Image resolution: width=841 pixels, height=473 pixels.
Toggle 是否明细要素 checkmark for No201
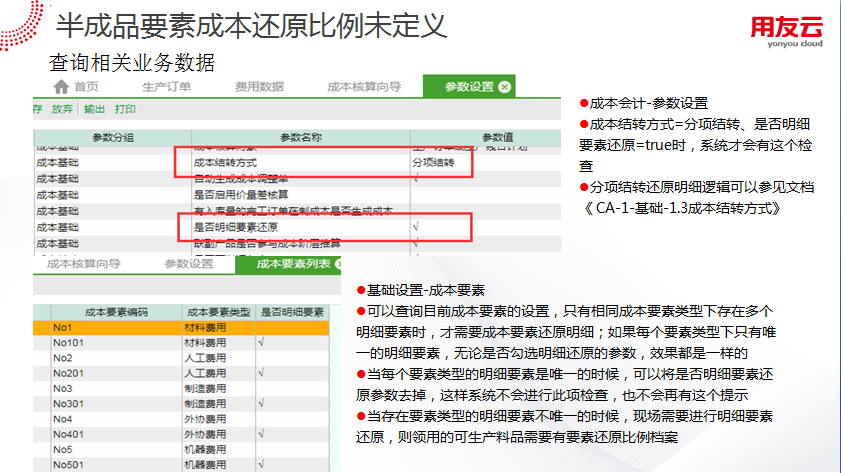pos(260,372)
